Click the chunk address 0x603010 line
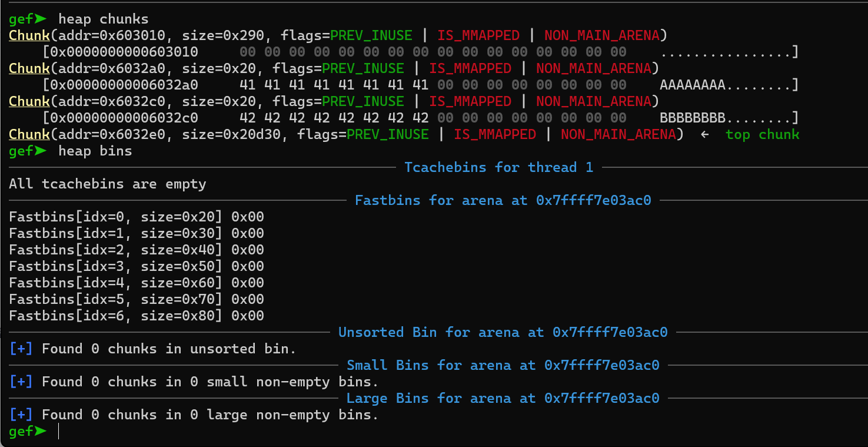Viewport: 868px width, 447px height. coord(337,35)
